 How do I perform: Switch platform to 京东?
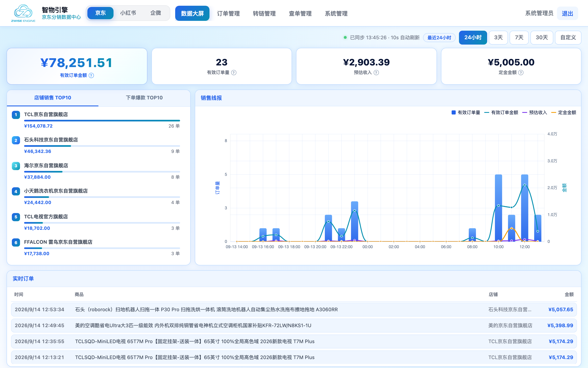(x=100, y=13)
